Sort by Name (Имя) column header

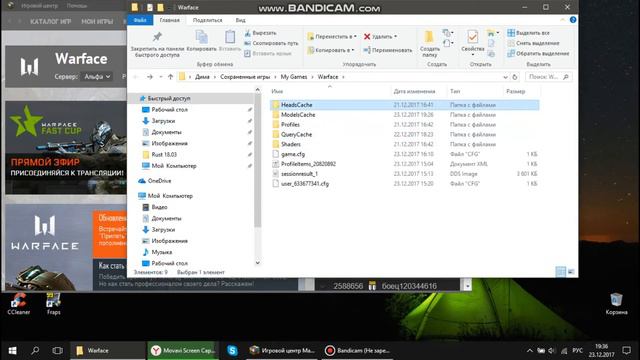(x=277, y=91)
